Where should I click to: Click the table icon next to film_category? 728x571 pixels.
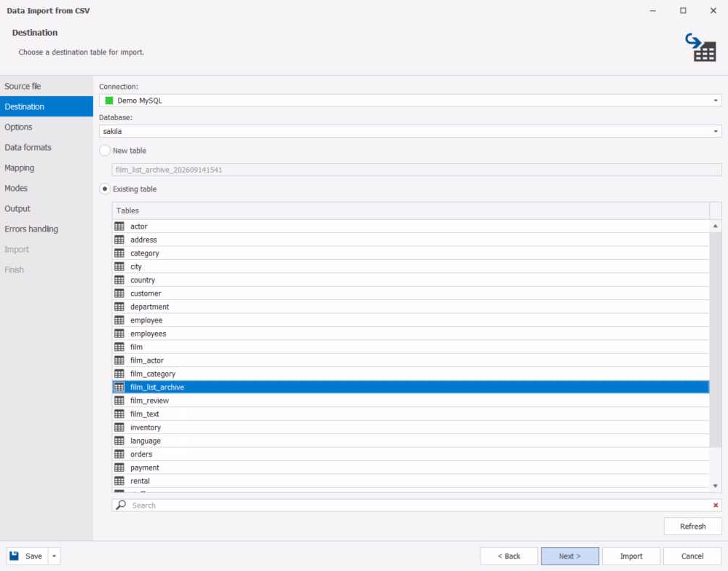point(119,374)
